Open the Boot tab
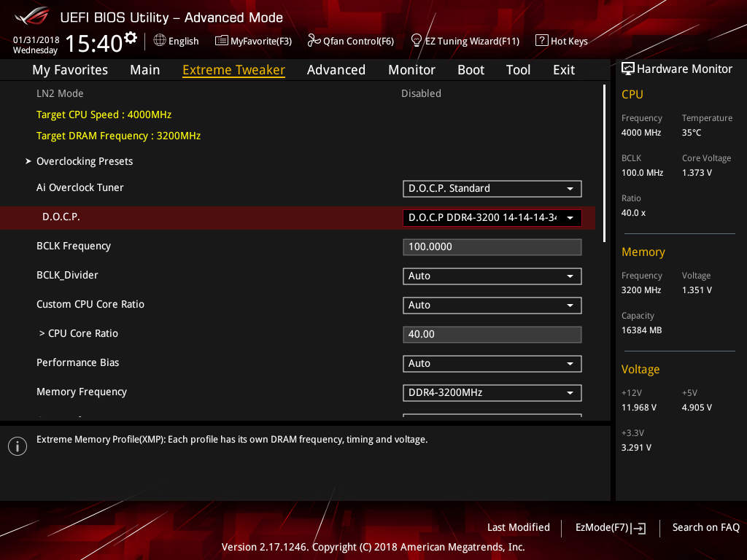Image resolution: width=747 pixels, height=560 pixels. point(471,70)
